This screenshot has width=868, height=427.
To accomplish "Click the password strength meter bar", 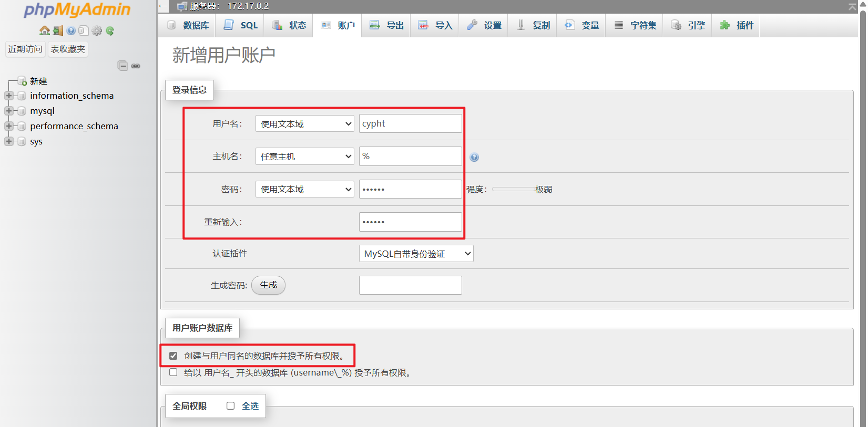I will tap(513, 189).
